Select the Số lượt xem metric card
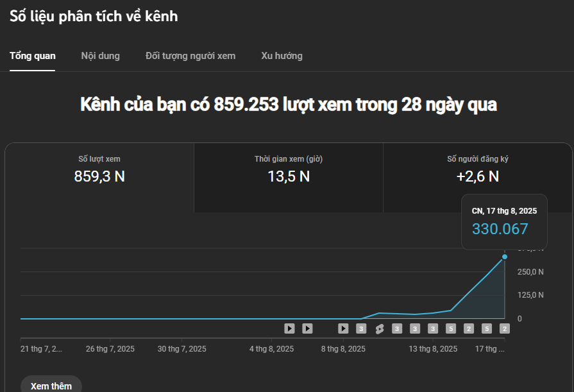 click(99, 169)
